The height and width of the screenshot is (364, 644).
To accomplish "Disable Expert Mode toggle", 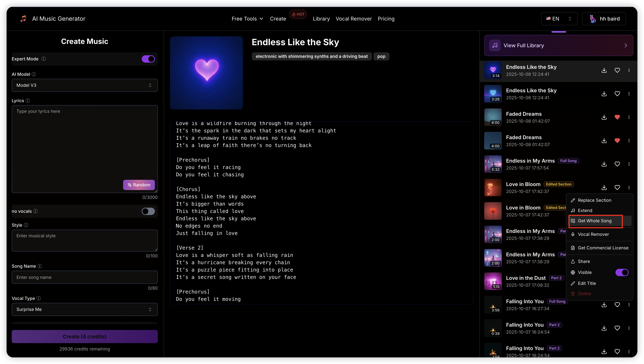I will (x=148, y=59).
